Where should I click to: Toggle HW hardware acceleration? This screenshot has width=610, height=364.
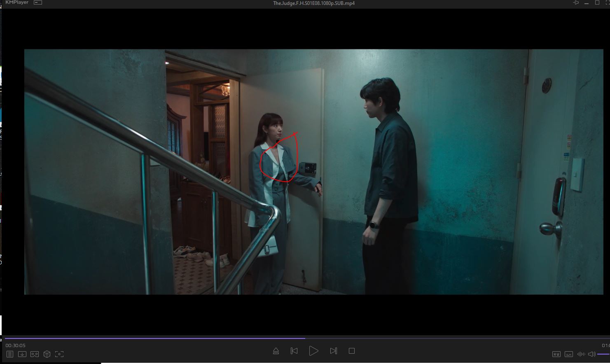(556, 354)
